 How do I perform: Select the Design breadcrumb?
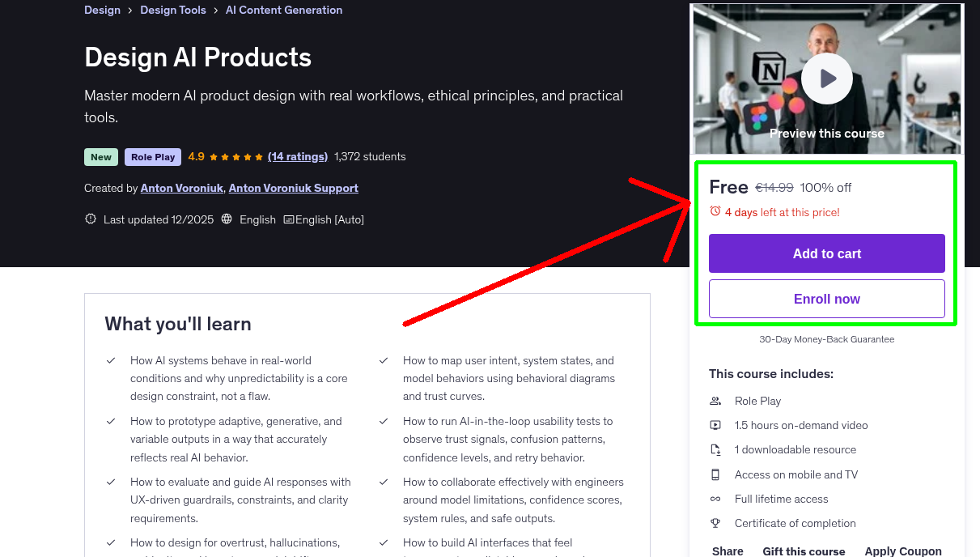[x=102, y=10]
